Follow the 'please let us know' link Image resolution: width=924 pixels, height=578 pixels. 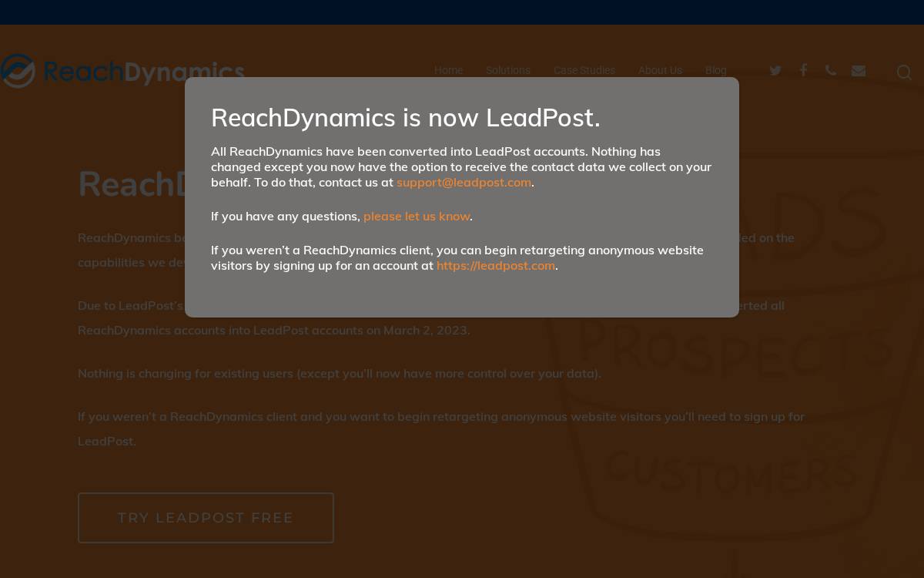(x=417, y=216)
